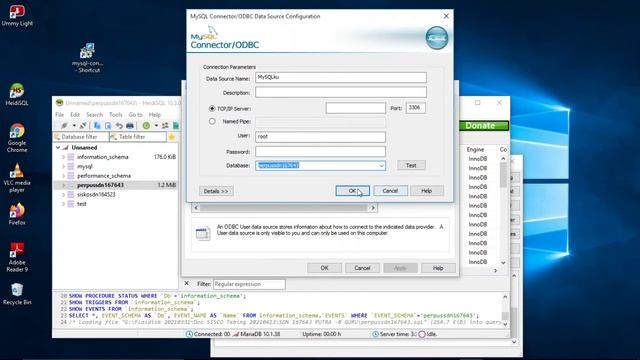The width and height of the screenshot is (640, 360).
Task: Click the connection icon in HeidiSQL status bar
Action: (x=189, y=334)
